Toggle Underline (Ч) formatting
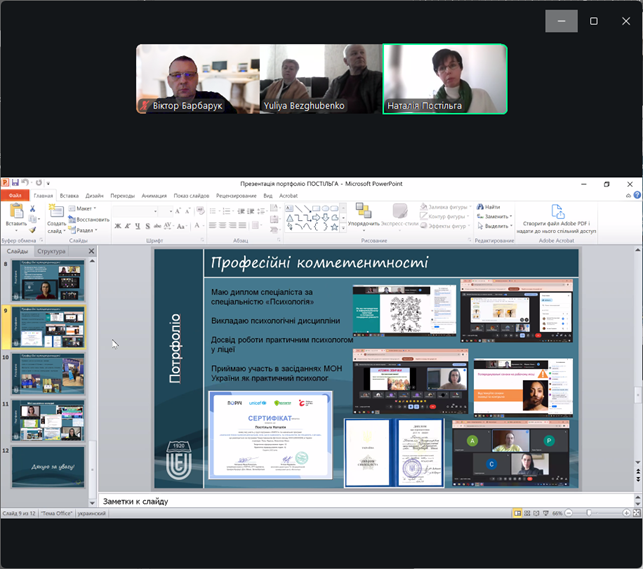 click(137, 226)
